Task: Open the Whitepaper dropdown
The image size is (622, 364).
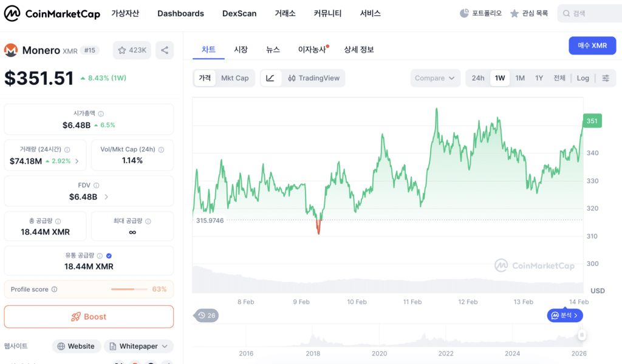Action: pos(138,346)
